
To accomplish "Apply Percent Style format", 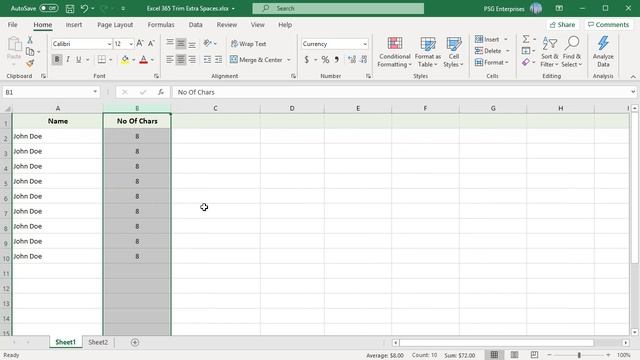I will pos(325,60).
